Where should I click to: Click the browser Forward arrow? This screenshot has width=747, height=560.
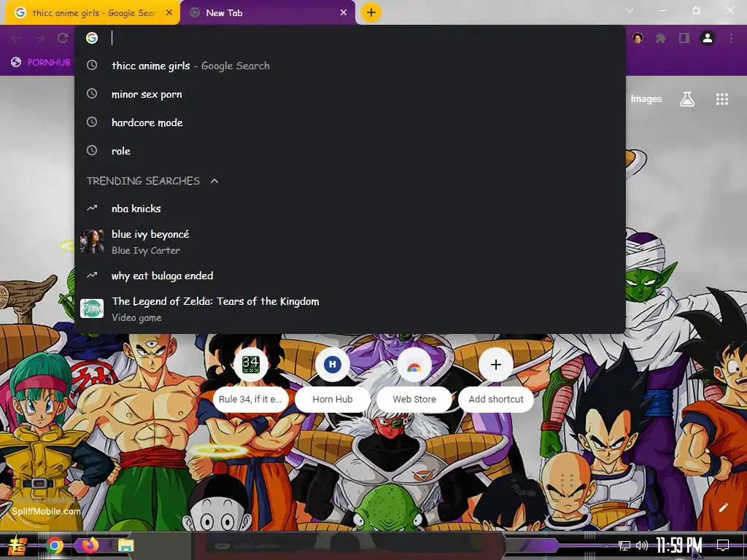pos(39,38)
